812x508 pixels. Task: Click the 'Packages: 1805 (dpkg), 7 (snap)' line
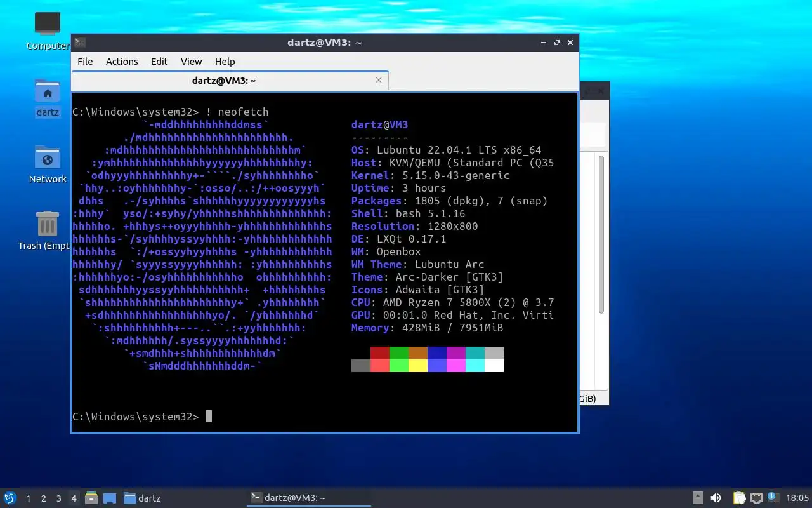tap(450, 201)
